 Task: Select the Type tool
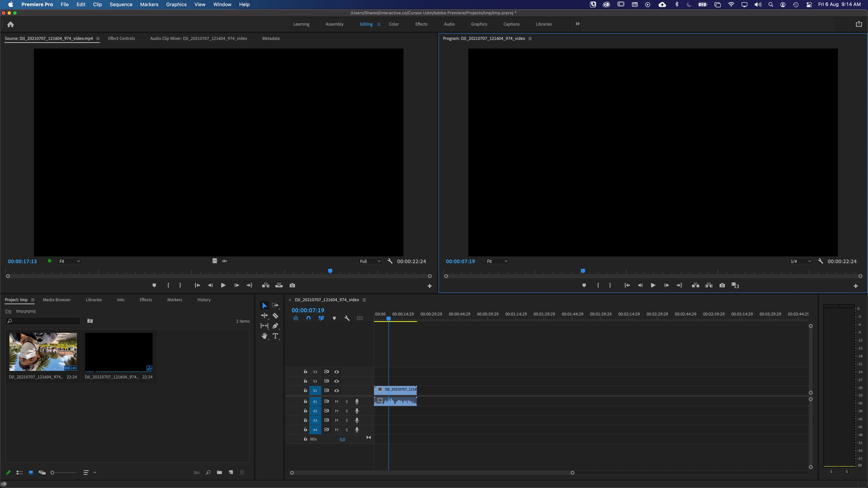pyautogui.click(x=275, y=336)
